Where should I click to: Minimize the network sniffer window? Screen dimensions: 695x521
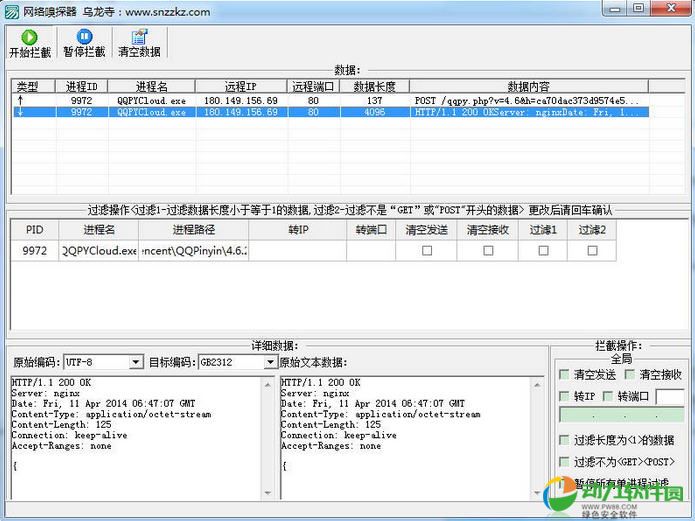[618, 10]
